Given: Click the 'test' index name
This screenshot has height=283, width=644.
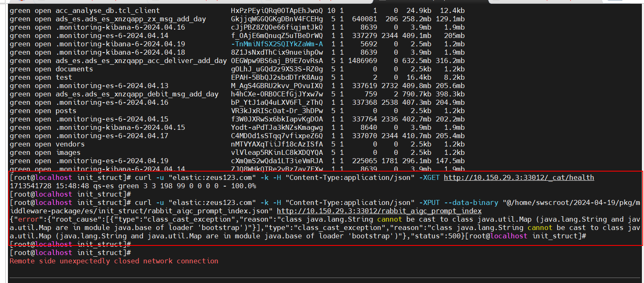Looking at the screenshot, I should (x=63, y=78).
